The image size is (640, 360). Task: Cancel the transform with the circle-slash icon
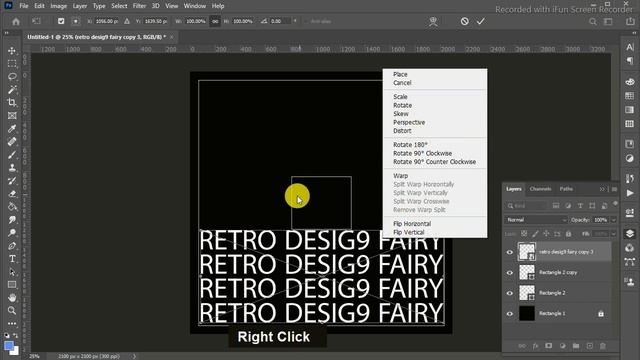click(x=464, y=21)
